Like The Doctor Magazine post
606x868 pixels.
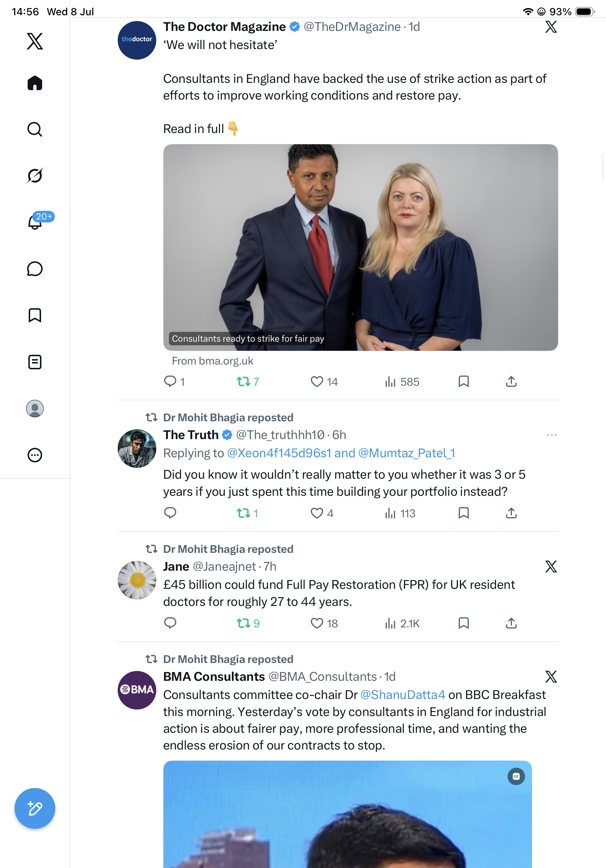tap(324, 382)
